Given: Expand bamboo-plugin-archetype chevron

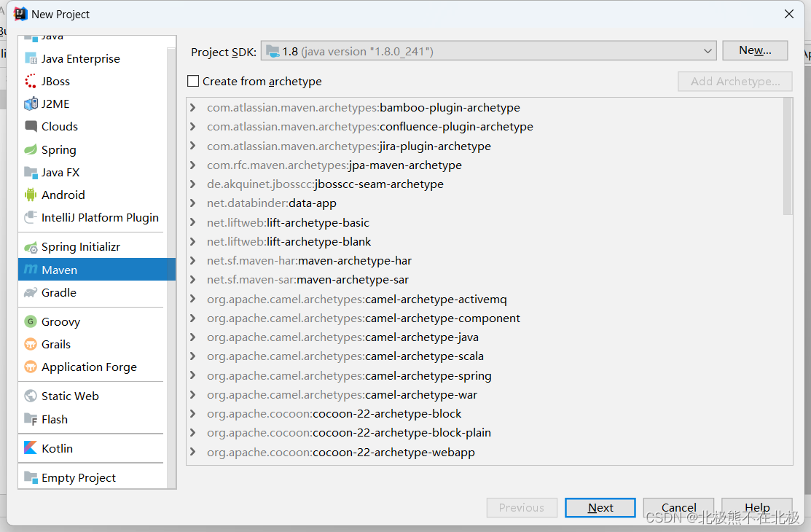Looking at the screenshot, I should [x=193, y=107].
